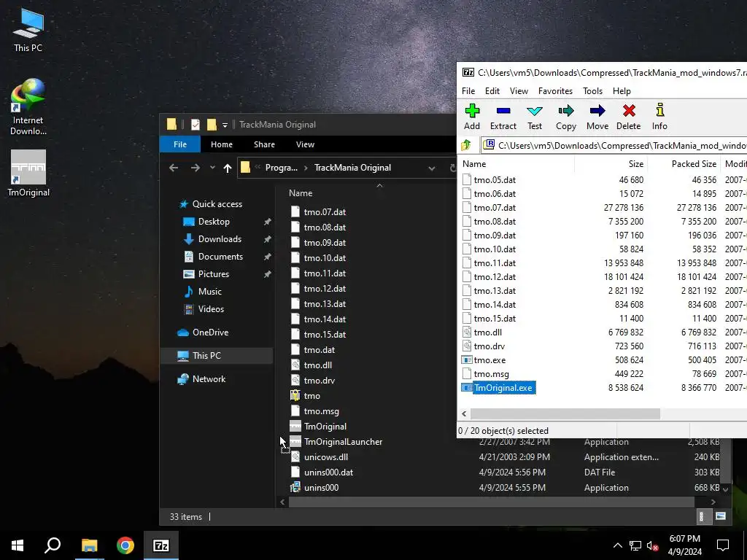Select tmo.msg in 7-Zip archive list
The height and width of the screenshot is (560, 747).
point(491,374)
